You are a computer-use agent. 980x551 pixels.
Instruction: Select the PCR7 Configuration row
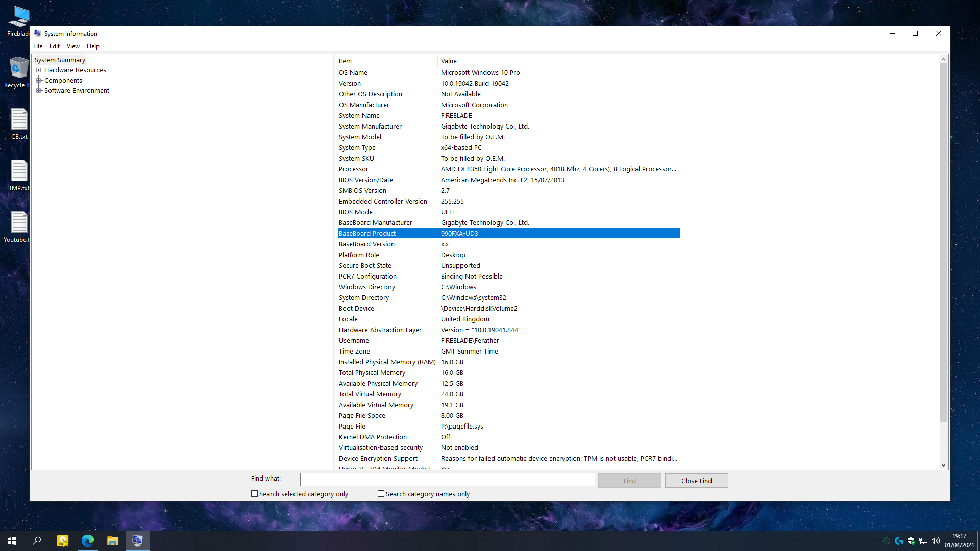click(509, 277)
